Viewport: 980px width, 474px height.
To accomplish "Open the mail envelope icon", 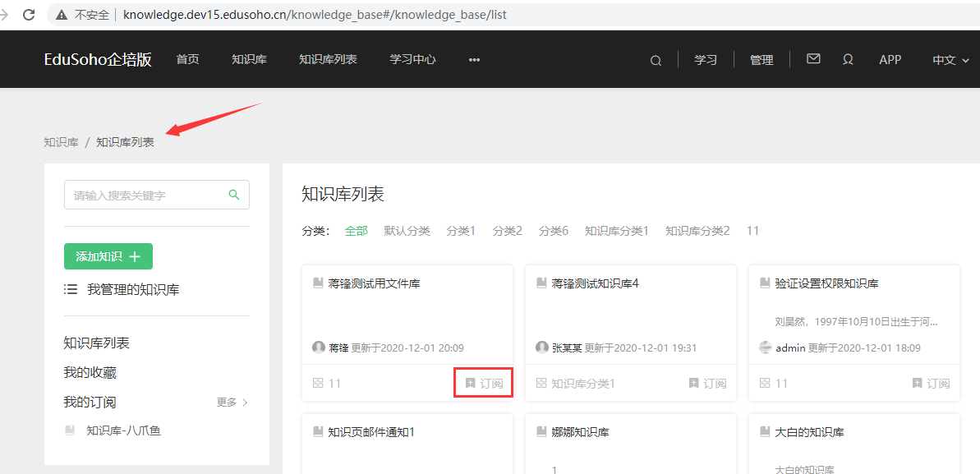I will click(813, 59).
